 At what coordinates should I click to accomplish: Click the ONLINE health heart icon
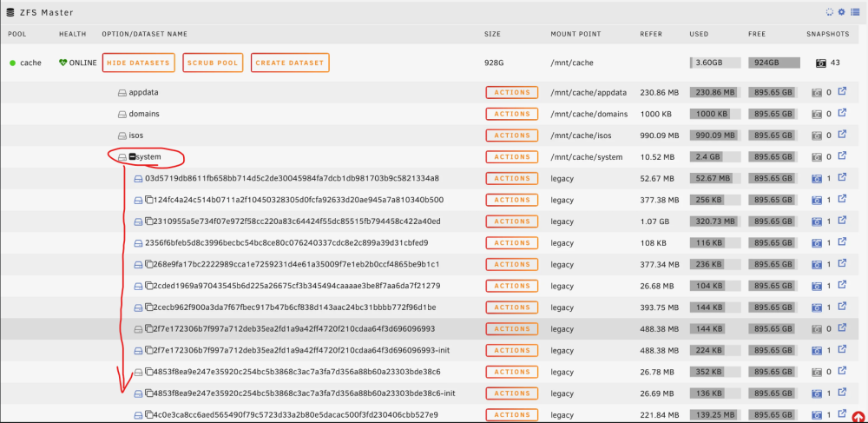point(62,63)
